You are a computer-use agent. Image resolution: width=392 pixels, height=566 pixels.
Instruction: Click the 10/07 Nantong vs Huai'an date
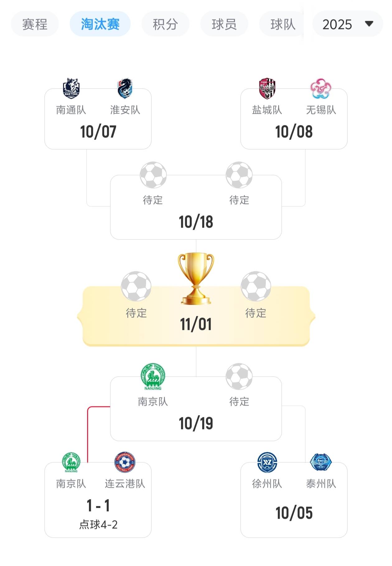(x=98, y=132)
